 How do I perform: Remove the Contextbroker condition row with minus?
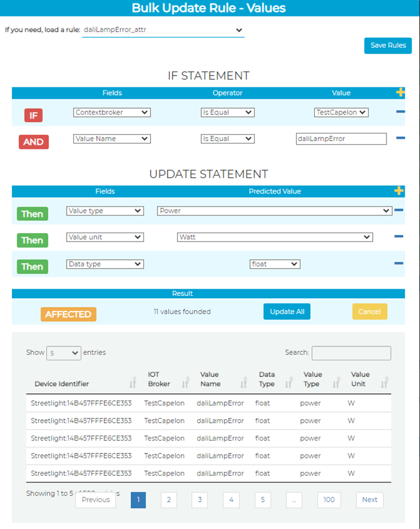401,112
